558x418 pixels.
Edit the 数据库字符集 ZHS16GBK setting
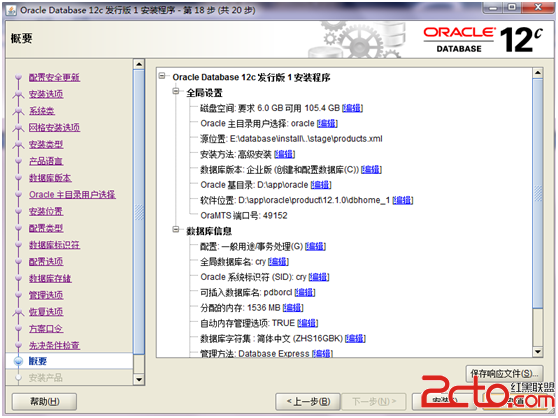[355, 338]
